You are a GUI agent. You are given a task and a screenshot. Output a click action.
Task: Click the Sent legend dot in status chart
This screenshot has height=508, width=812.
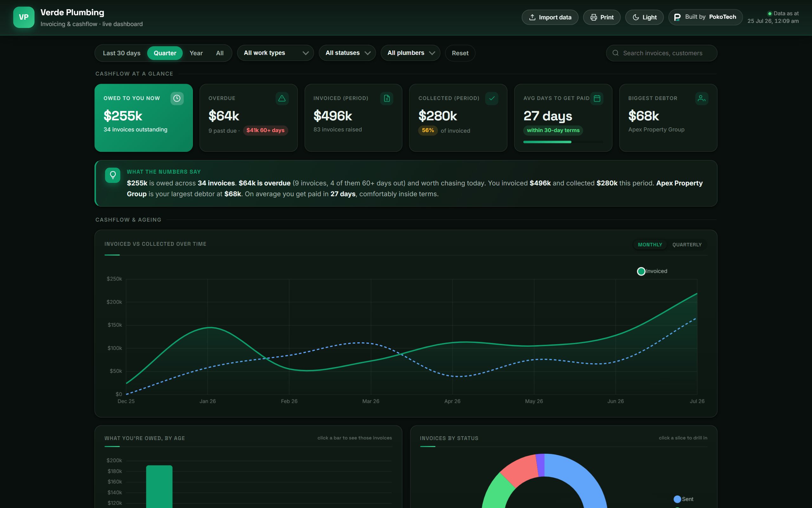pyautogui.click(x=677, y=499)
